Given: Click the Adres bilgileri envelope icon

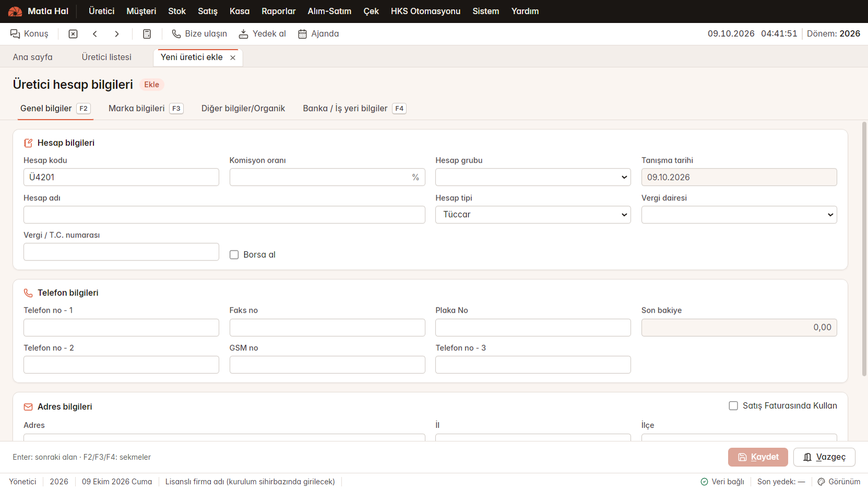Looking at the screenshot, I should coord(28,407).
